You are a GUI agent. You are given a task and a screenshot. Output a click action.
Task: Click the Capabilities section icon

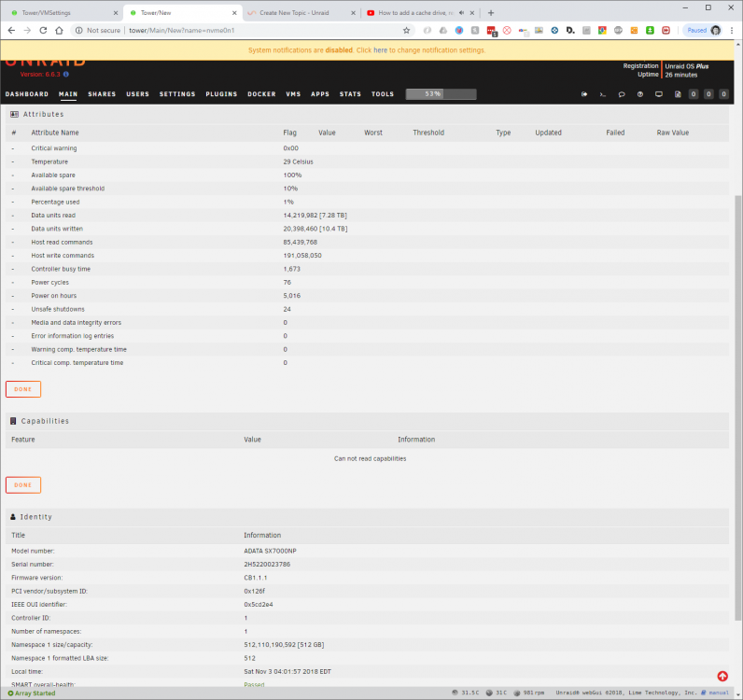13,421
